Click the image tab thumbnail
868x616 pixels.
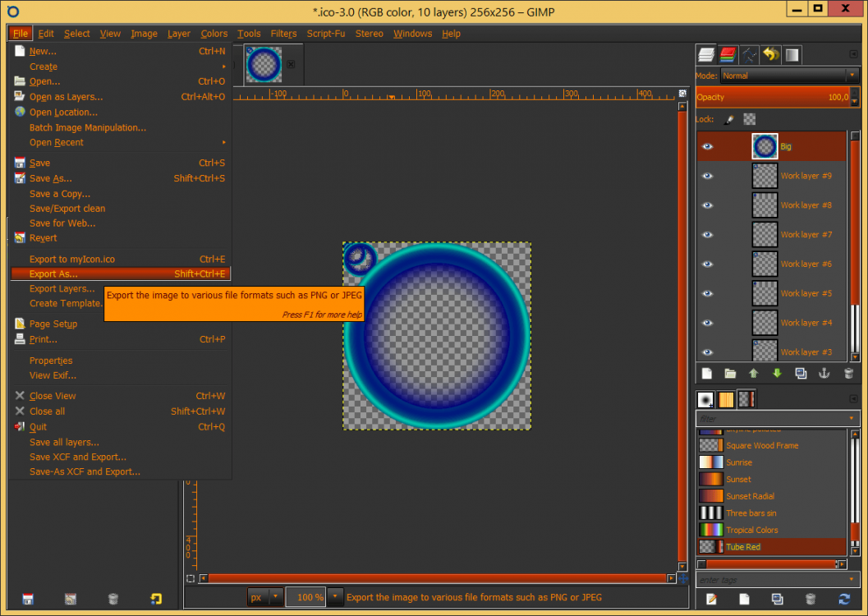(x=264, y=64)
